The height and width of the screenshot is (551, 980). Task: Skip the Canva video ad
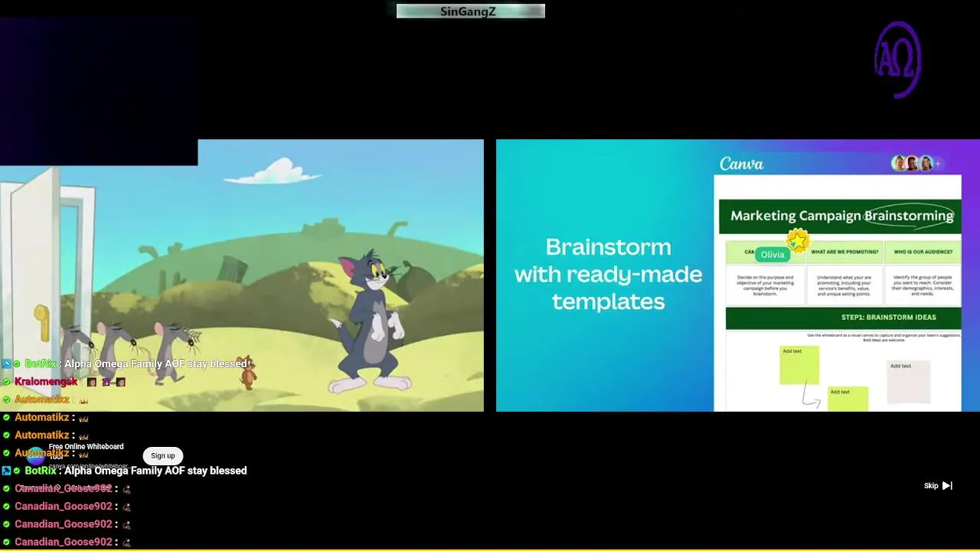(938, 486)
